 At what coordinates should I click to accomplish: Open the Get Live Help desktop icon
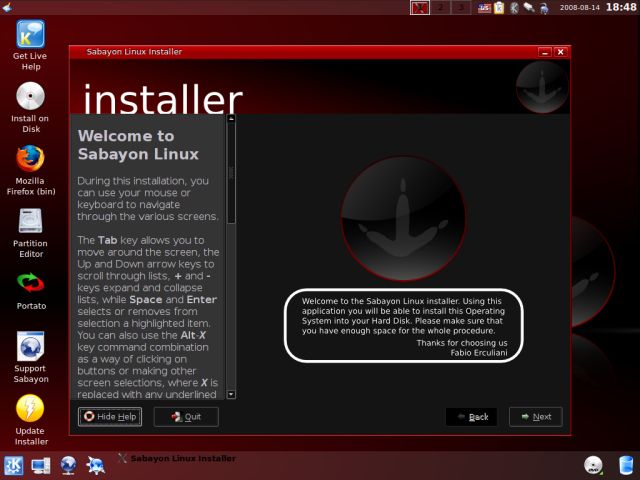point(30,45)
